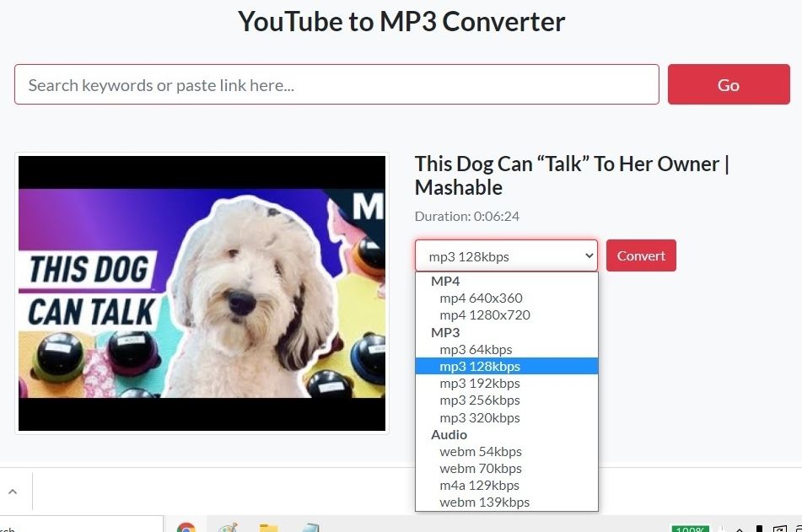Click the paint app icon in taskbar
This screenshot has height=532, width=802.
(228, 528)
